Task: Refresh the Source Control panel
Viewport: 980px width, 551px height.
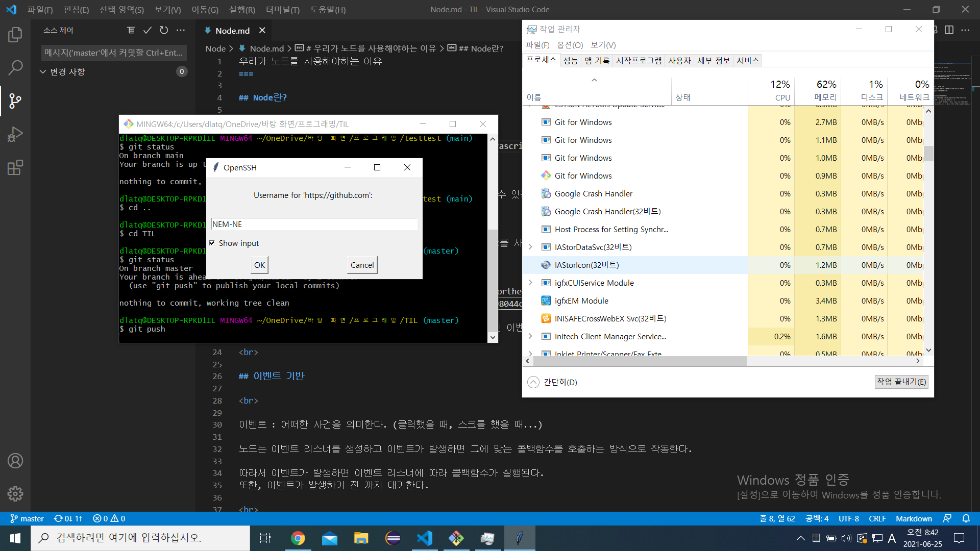Action: tap(164, 31)
